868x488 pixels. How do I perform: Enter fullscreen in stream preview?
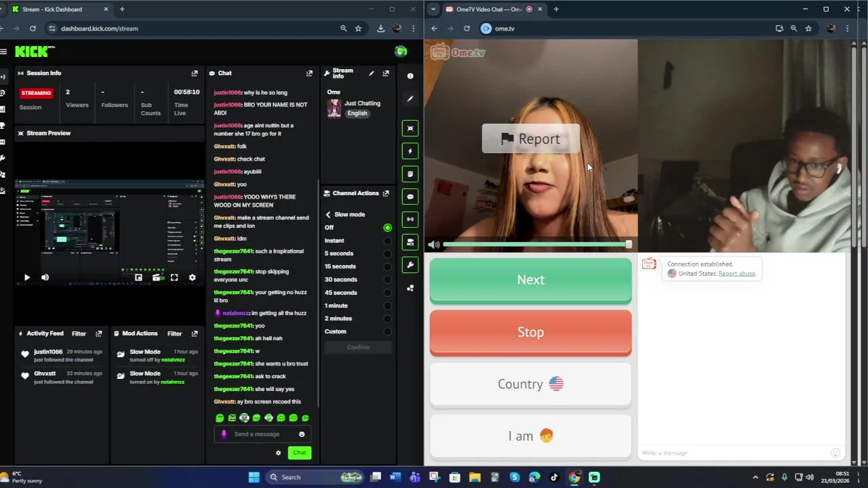[x=174, y=277]
